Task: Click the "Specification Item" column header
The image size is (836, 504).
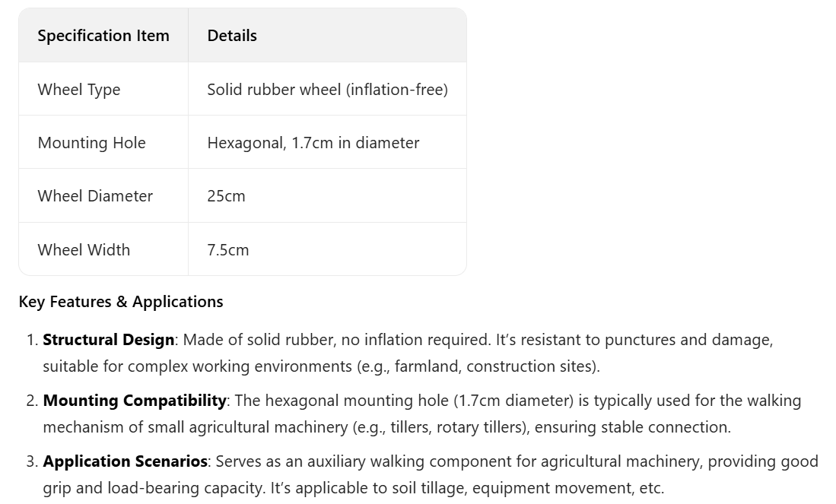Action: 103,36
